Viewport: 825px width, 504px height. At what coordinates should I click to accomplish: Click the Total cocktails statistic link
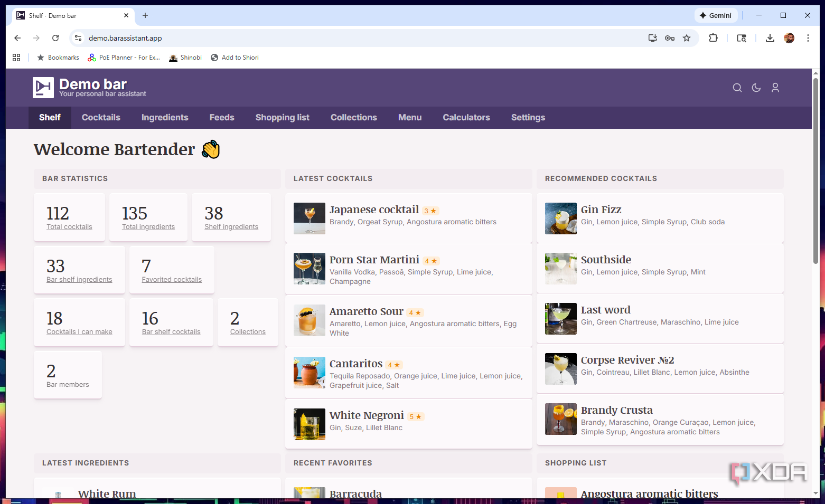coord(69,227)
